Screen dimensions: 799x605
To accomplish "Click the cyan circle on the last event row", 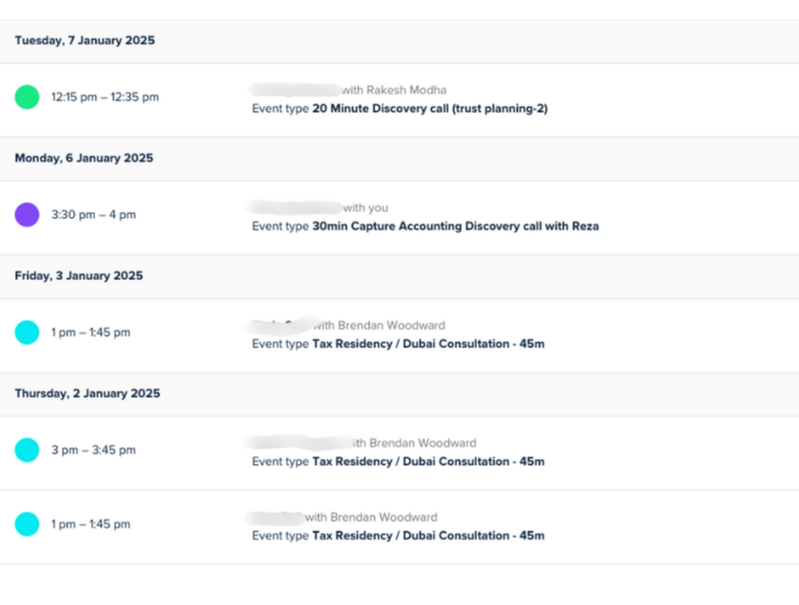I will click(x=27, y=524).
